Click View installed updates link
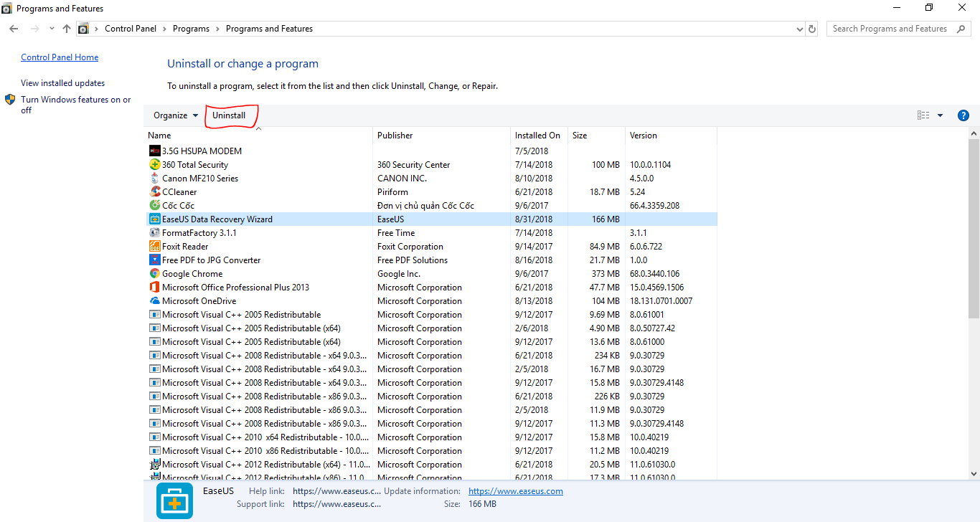Screen dimensions: 980x522 point(62,83)
